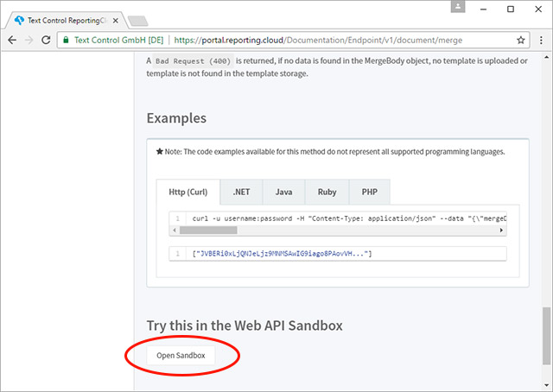The width and height of the screenshot is (553, 392).
Task: Click the Text Control tab favicon
Action: coord(19,21)
